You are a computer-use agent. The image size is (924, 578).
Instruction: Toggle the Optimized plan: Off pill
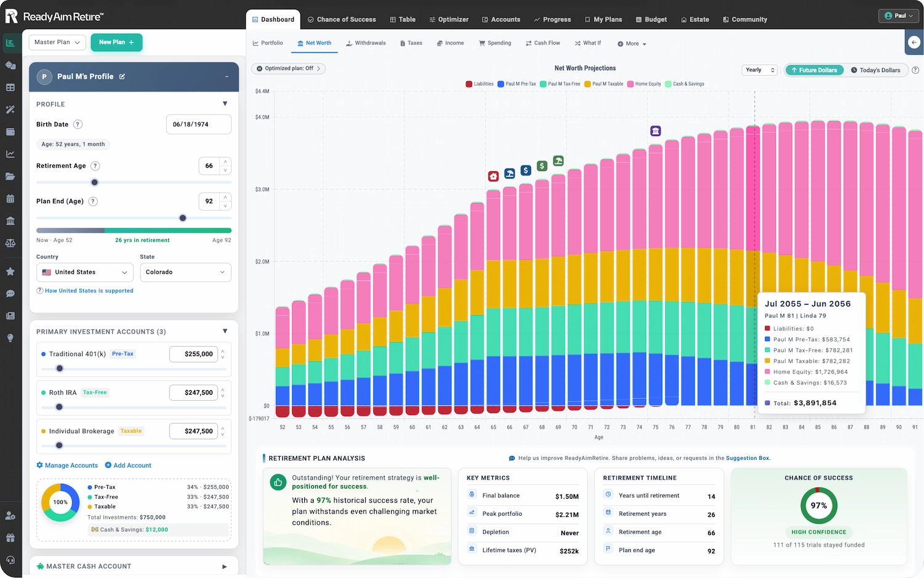point(288,68)
